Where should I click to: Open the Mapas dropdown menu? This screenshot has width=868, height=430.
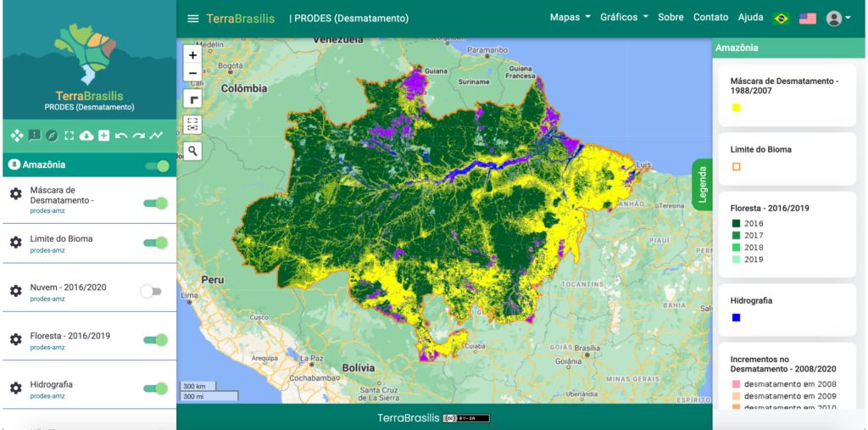click(x=570, y=17)
